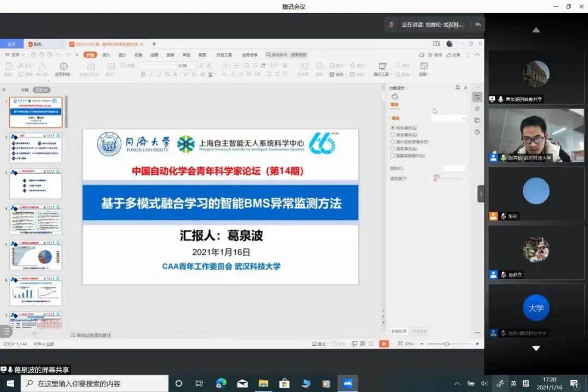Open the color dropdown in fill panel
This screenshot has width=588, height=392.
pyautogui.click(x=455, y=168)
